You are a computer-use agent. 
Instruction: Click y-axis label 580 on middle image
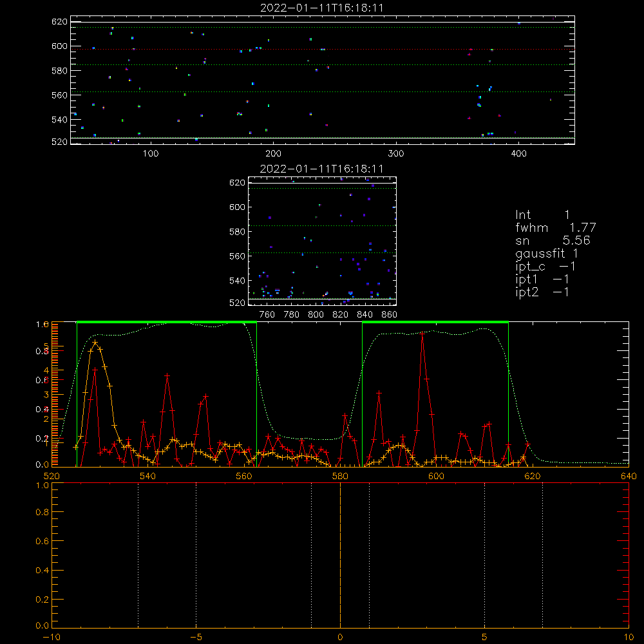pos(237,232)
